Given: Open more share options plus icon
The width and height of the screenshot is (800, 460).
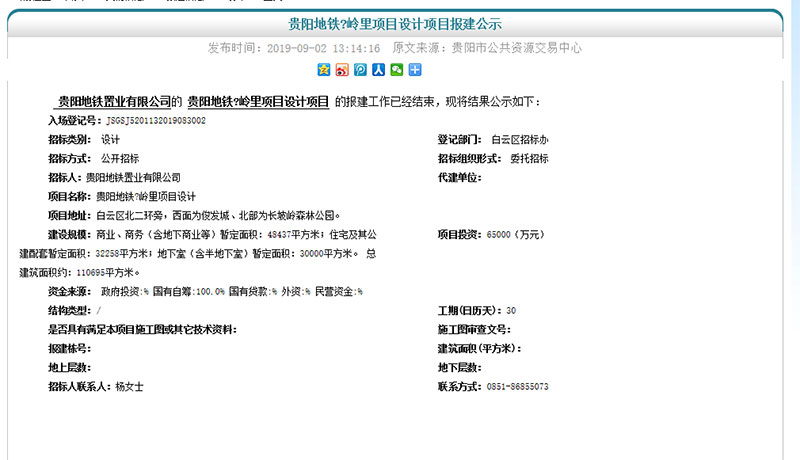Looking at the screenshot, I should coord(415,70).
